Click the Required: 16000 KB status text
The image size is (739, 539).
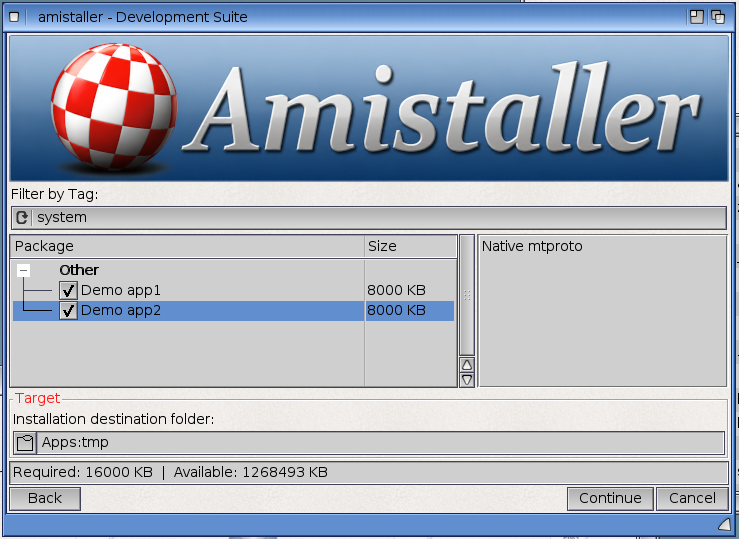(82, 473)
